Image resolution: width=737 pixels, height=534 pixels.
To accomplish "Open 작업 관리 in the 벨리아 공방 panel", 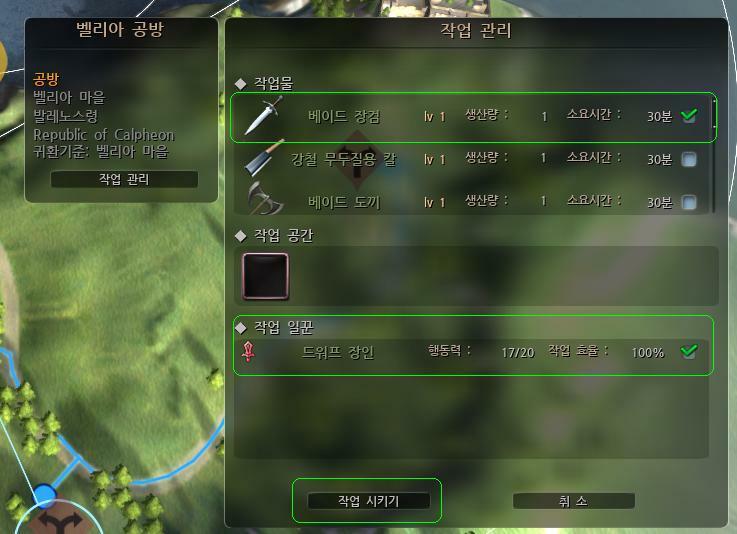I will coord(124,179).
